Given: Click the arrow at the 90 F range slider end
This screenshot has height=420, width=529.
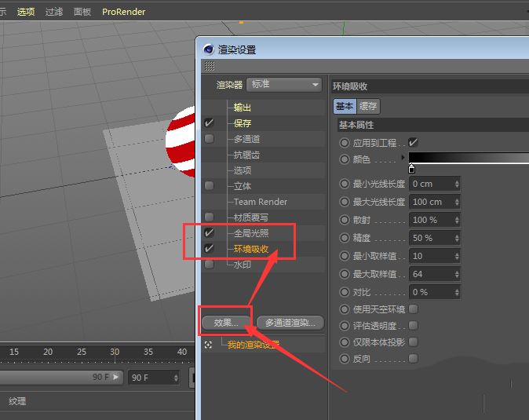Looking at the screenshot, I should point(116,378).
